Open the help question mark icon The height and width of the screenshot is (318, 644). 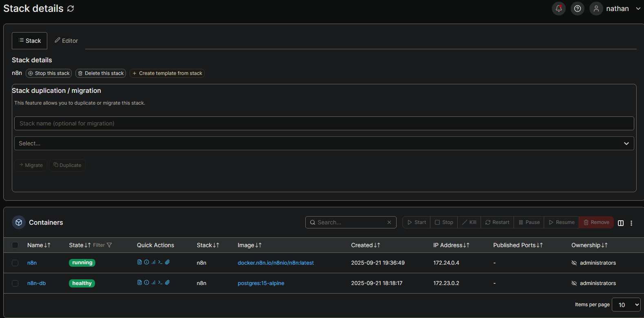click(x=577, y=9)
